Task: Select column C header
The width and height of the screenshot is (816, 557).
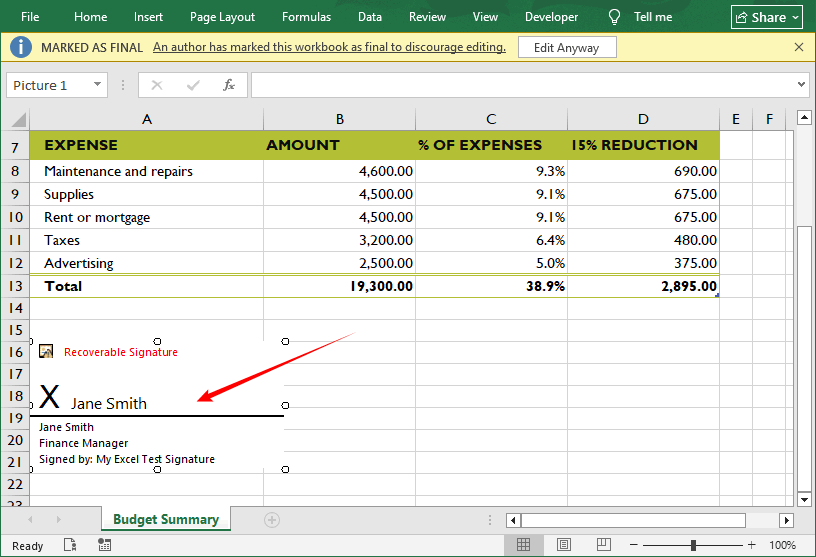Action: (491, 119)
